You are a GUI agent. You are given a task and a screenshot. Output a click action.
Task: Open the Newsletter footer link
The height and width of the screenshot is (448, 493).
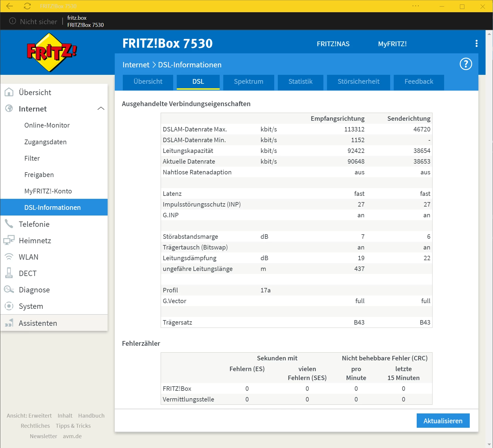tap(43, 436)
